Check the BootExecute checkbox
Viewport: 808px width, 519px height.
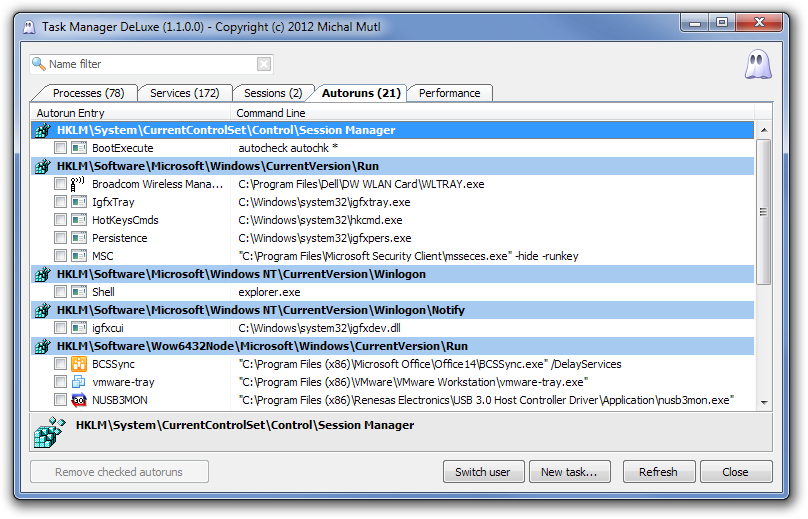tap(60, 148)
